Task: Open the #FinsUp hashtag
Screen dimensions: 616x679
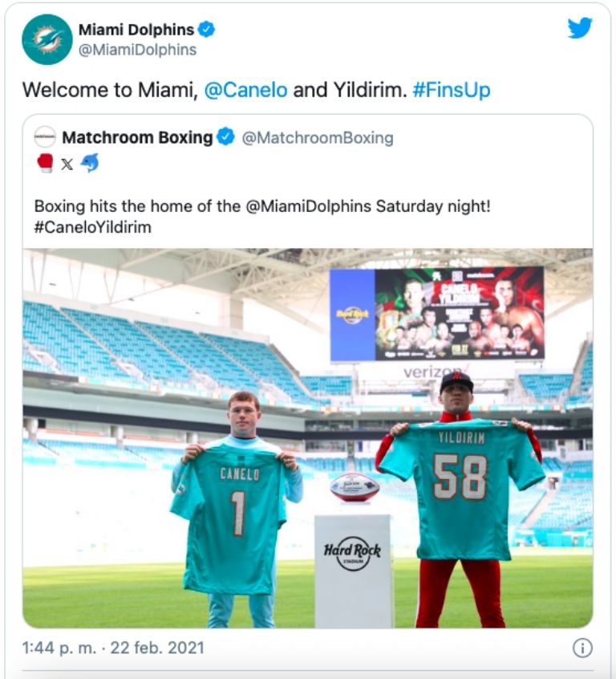Action: pyautogui.click(x=452, y=90)
